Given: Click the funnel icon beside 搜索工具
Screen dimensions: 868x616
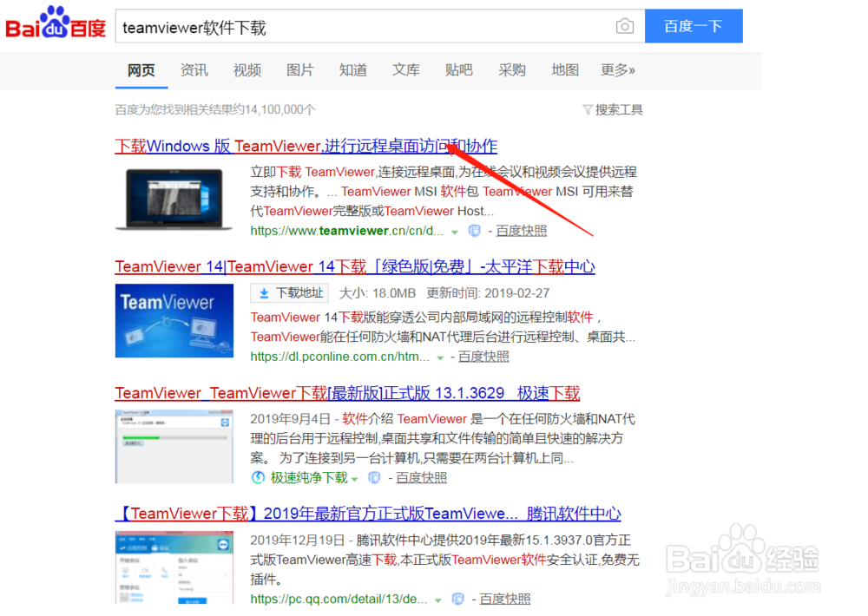Looking at the screenshot, I should (589, 109).
